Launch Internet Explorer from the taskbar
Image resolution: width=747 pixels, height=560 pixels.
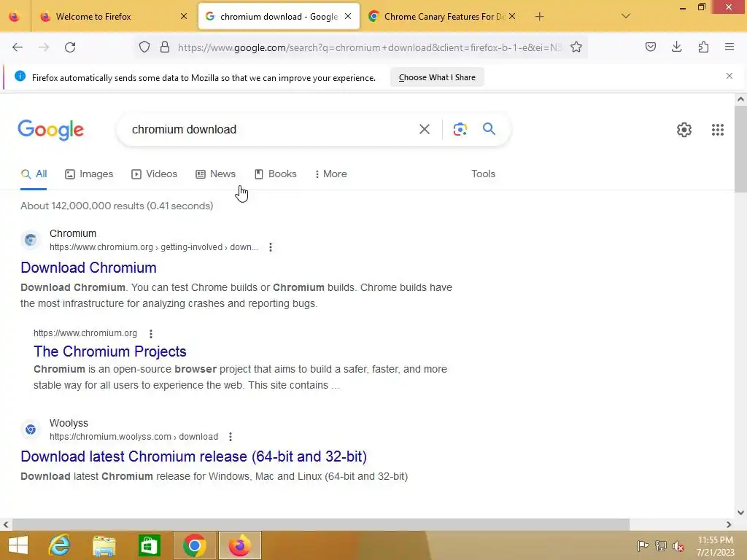(60, 545)
